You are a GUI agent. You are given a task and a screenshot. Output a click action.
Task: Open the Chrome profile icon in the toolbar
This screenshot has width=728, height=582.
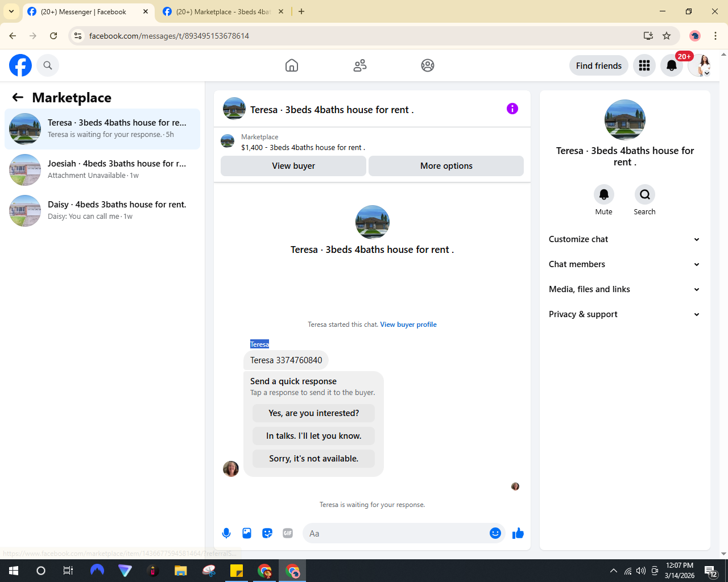pyautogui.click(x=695, y=36)
